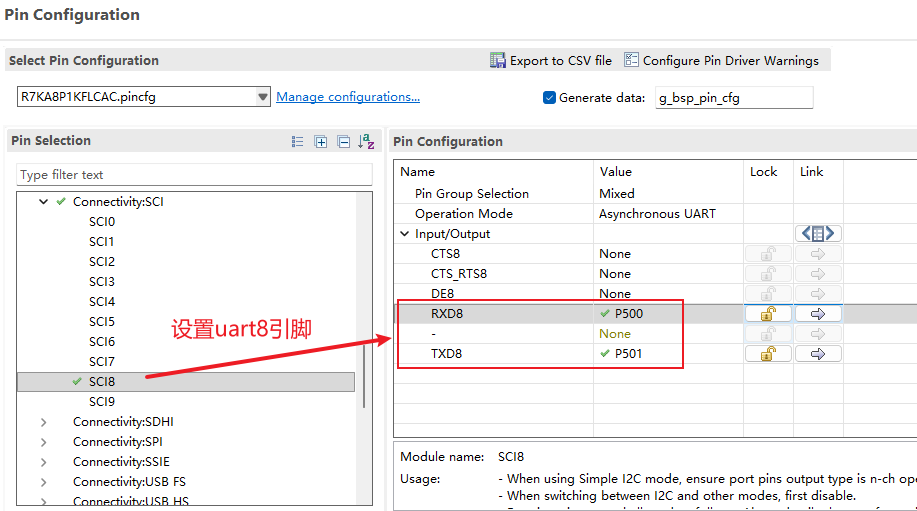Toggle the Generate data checkbox
Screen dimensions: 917x511
(x=549, y=98)
